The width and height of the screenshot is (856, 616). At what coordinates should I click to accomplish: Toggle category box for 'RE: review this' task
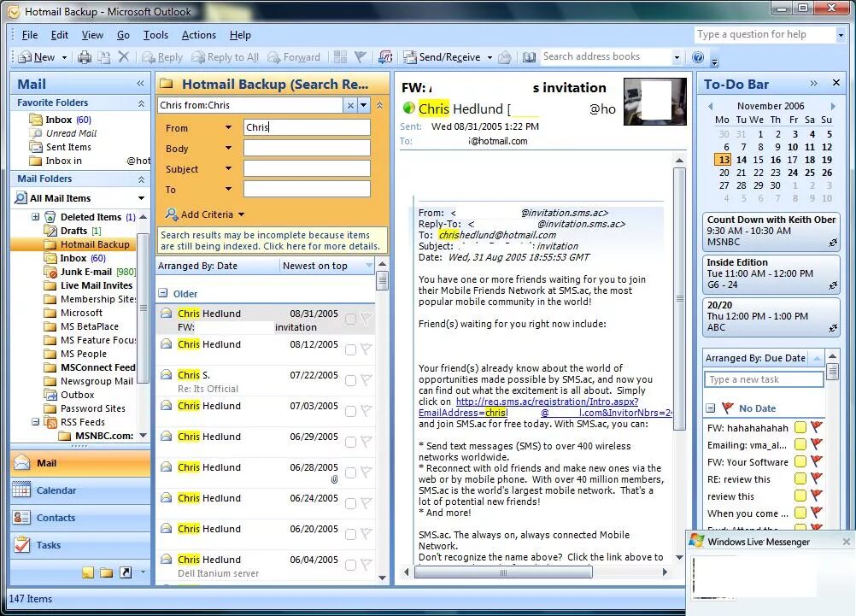click(800, 478)
